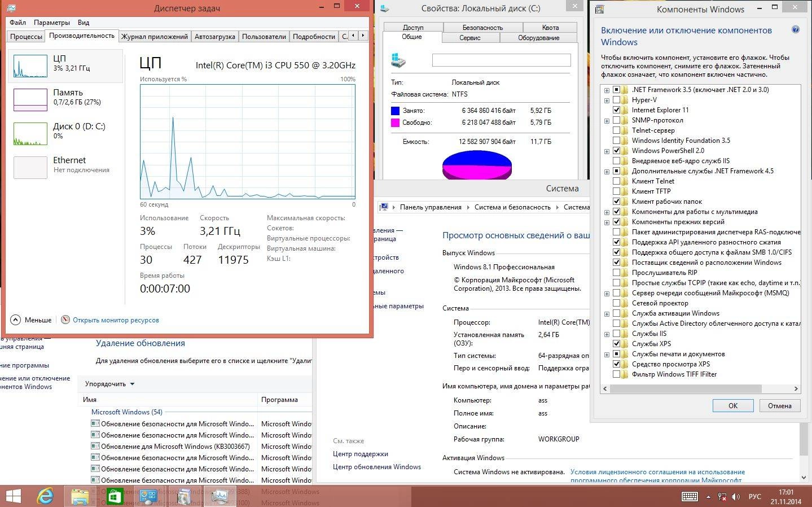Switch input language via РУС indicator
The image size is (812, 507).
(x=754, y=497)
